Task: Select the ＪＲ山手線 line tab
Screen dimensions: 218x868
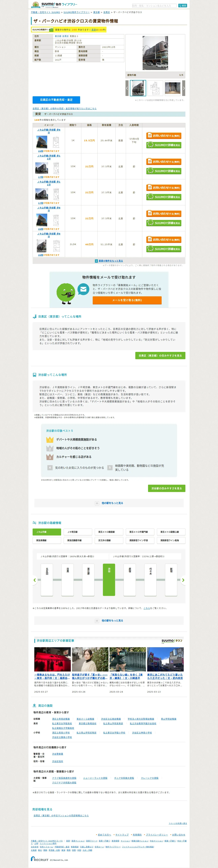Action: 47,532
